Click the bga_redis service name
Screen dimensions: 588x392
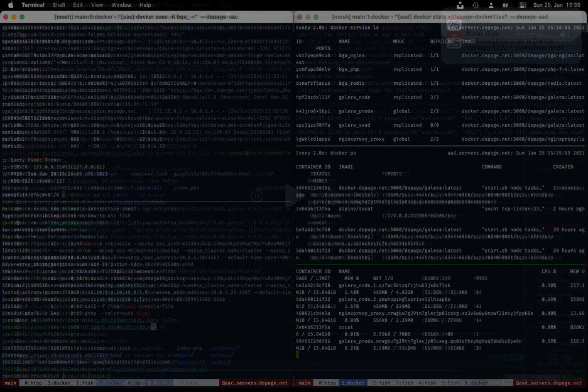click(351, 84)
